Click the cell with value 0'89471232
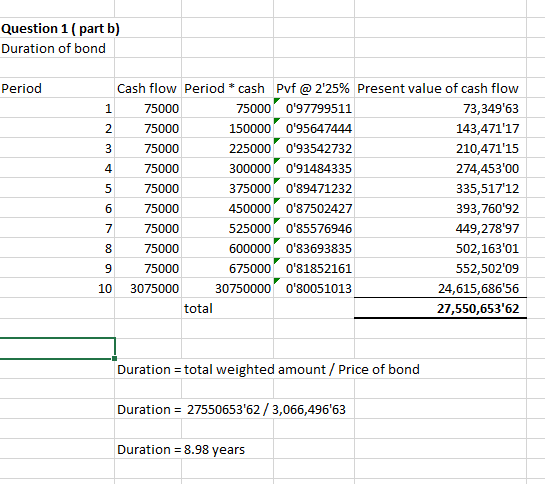The height and width of the screenshot is (484, 545). 314,188
